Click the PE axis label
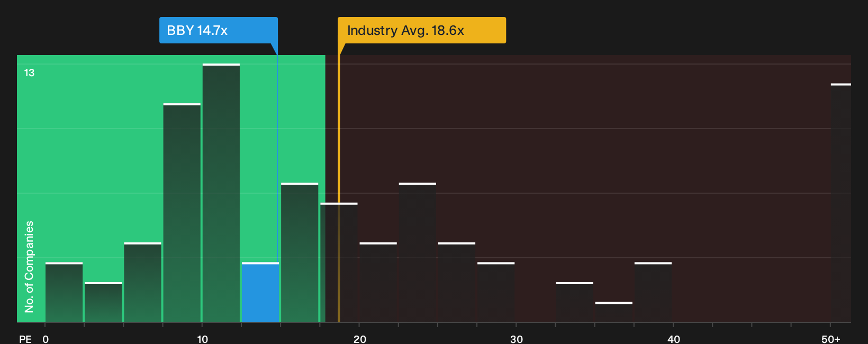This screenshot has height=344, width=868. tap(25, 339)
